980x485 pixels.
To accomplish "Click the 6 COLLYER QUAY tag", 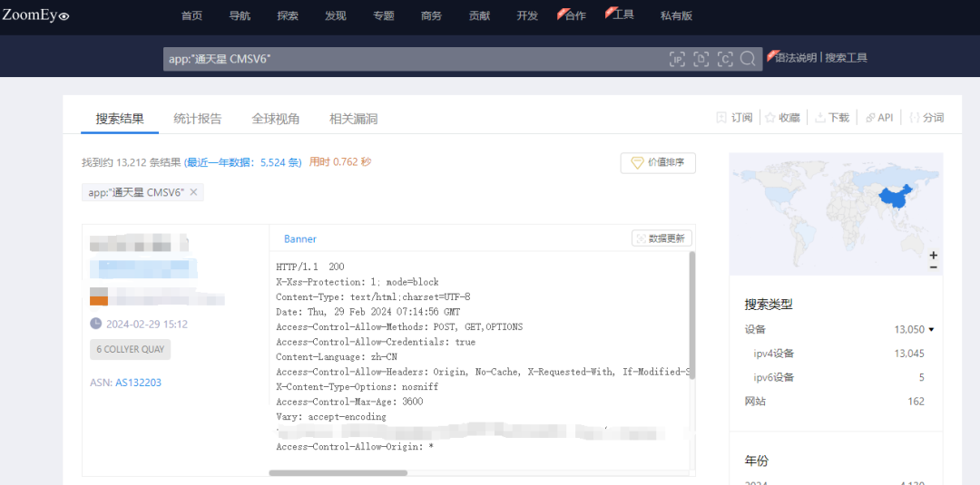I will pyautogui.click(x=130, y=350).
